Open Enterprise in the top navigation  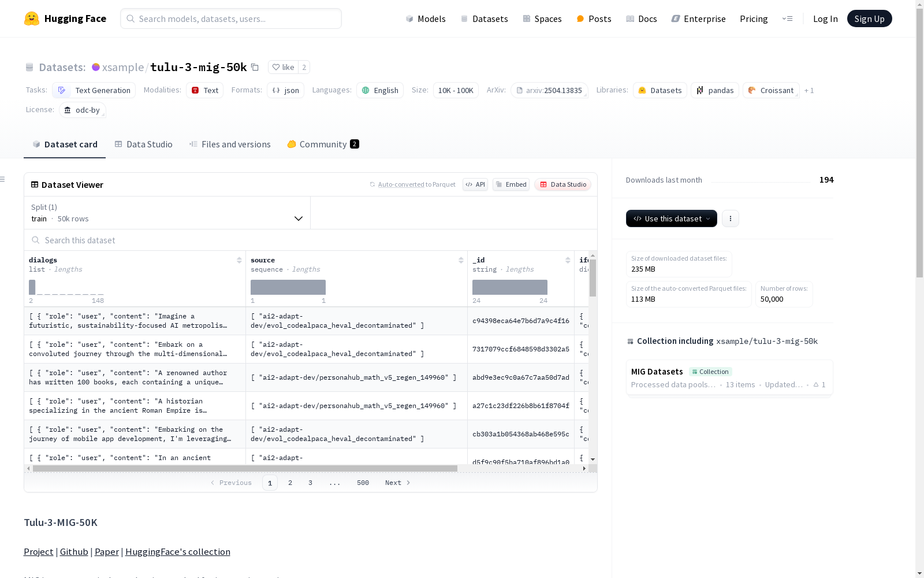(x=699, y=18)
